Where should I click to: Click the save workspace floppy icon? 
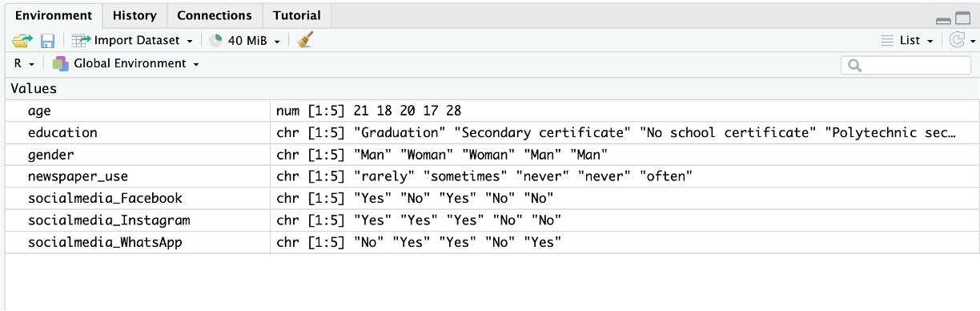(x=47, y=40)
